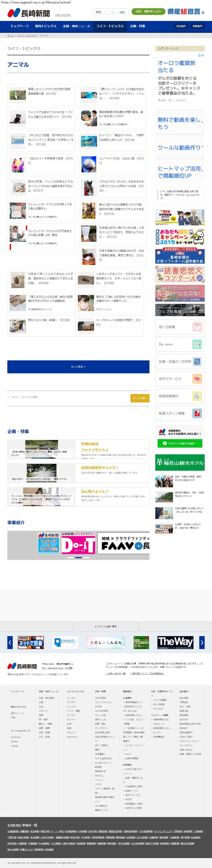Viewport: 212px width, 868px height.
Task: Click ネットで囲碁 footer banner
Action: tap(31, 642)
